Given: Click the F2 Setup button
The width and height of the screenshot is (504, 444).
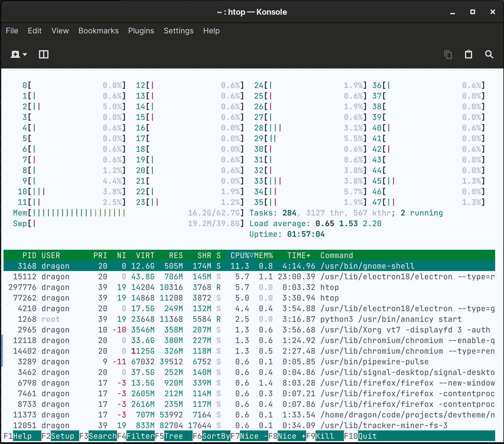Looking at the screenshot, I should (60, 436).
